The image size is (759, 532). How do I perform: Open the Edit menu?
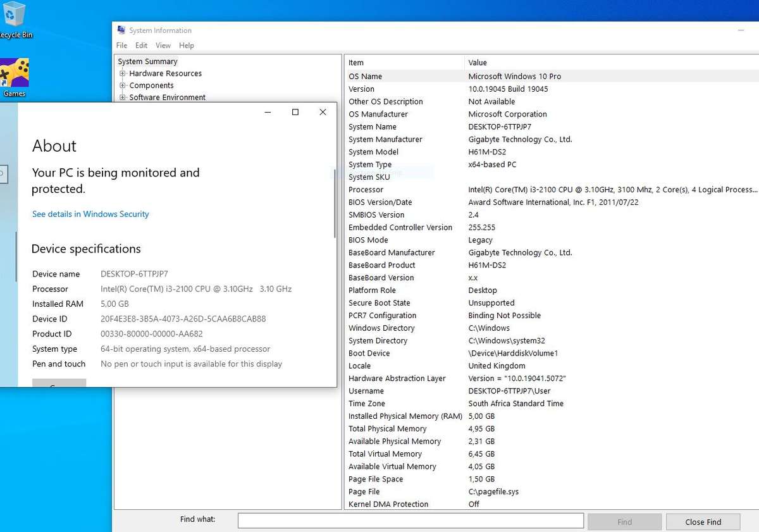coord(141,46)
